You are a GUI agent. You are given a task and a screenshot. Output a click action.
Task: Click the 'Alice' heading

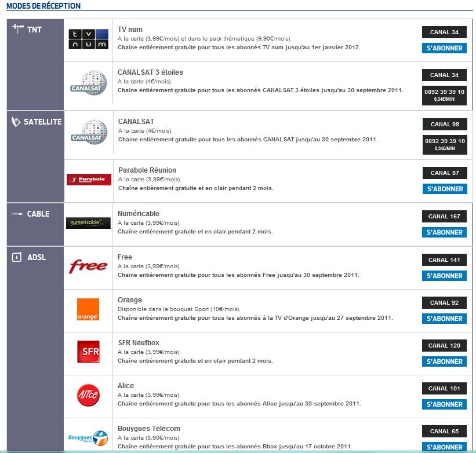(126, 386)
